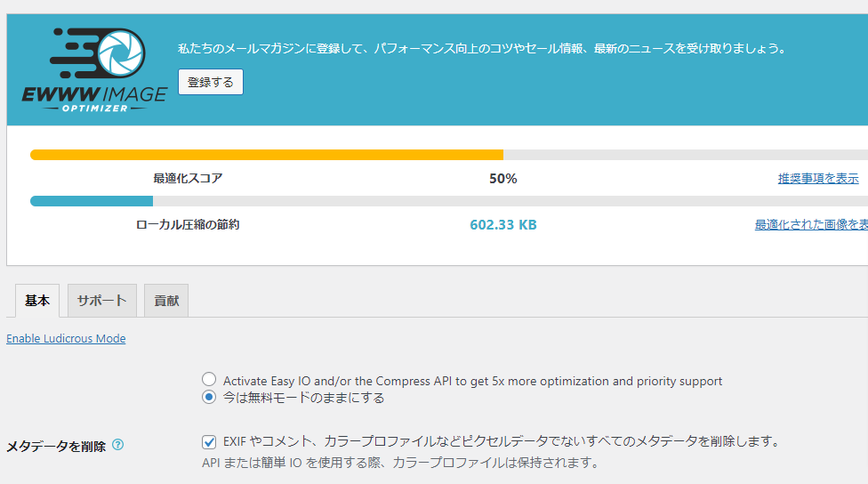Open the 推奨事項を表示 link
Viewport: 868px width, 484px height.
(818, 178)
